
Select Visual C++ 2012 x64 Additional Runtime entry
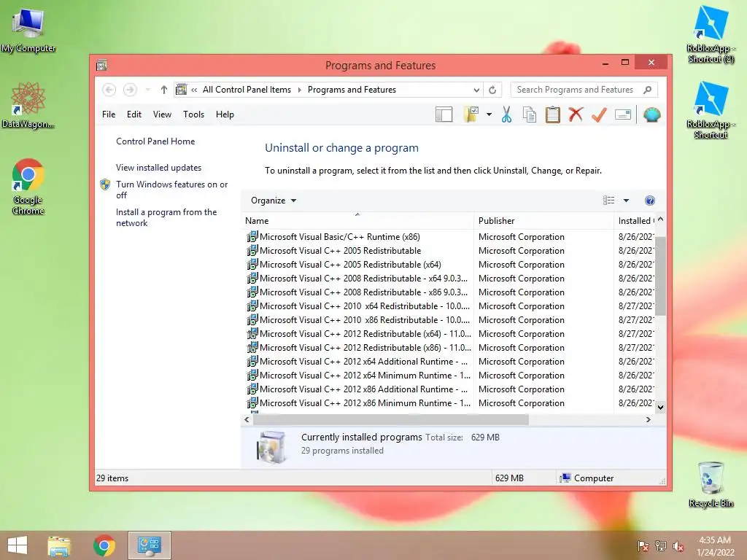357,362
